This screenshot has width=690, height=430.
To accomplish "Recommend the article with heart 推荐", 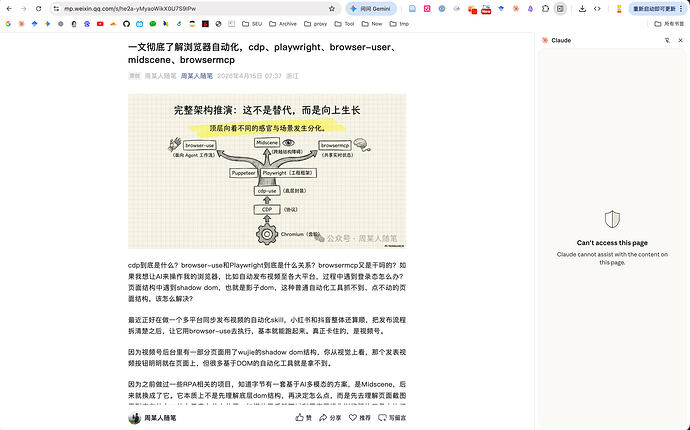I will pos(360,417).
